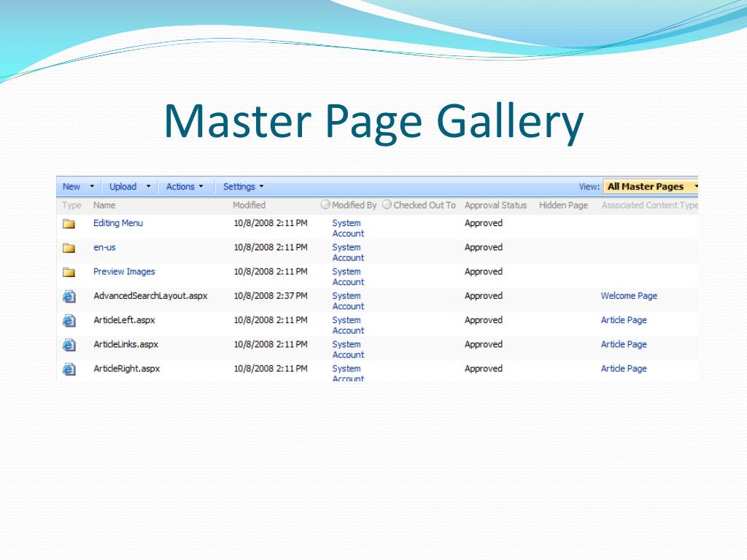This screenshot has width=747, height=560.
Task: Click the ArticleRight.aspx page icon
Action: 69,369
